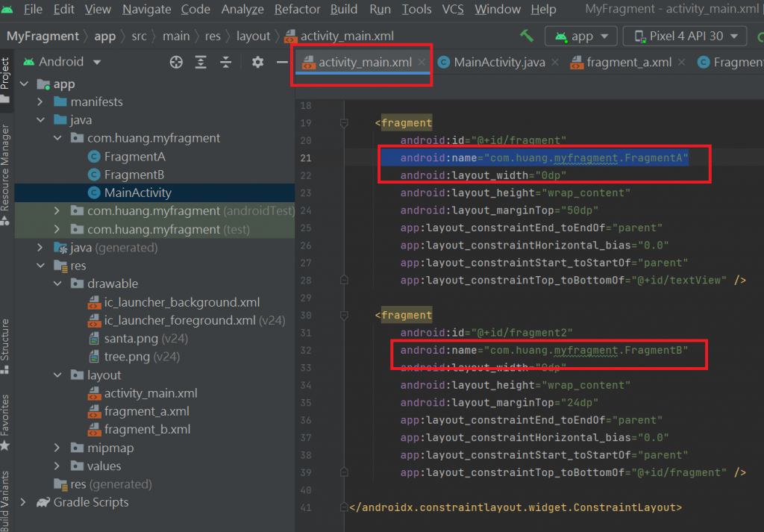Select the res (generated) folder
The height and width of the screenshot is (532, 764).
point(103,484)
